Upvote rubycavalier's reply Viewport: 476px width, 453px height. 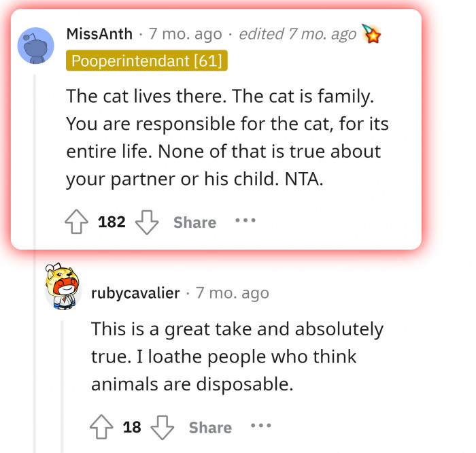100,427
